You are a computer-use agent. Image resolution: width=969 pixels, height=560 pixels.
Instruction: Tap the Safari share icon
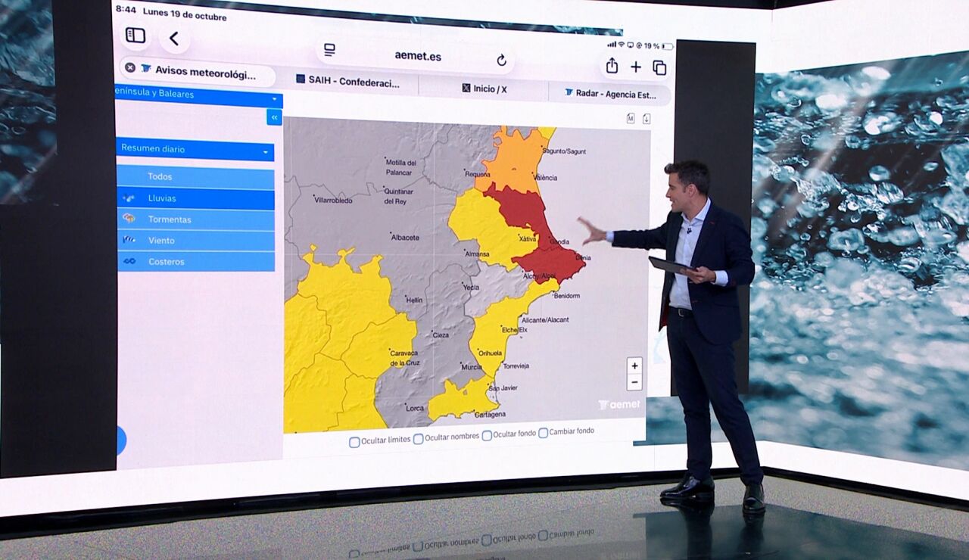[612, 66]
